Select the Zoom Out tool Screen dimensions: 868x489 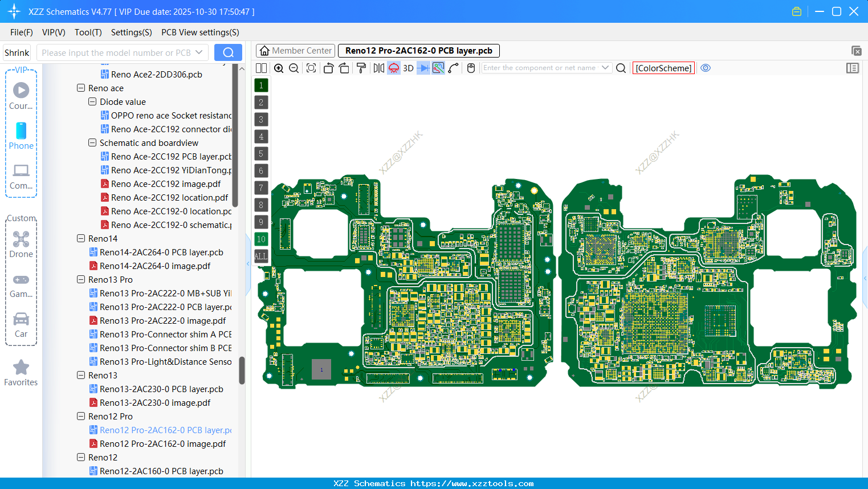(293, 68)
